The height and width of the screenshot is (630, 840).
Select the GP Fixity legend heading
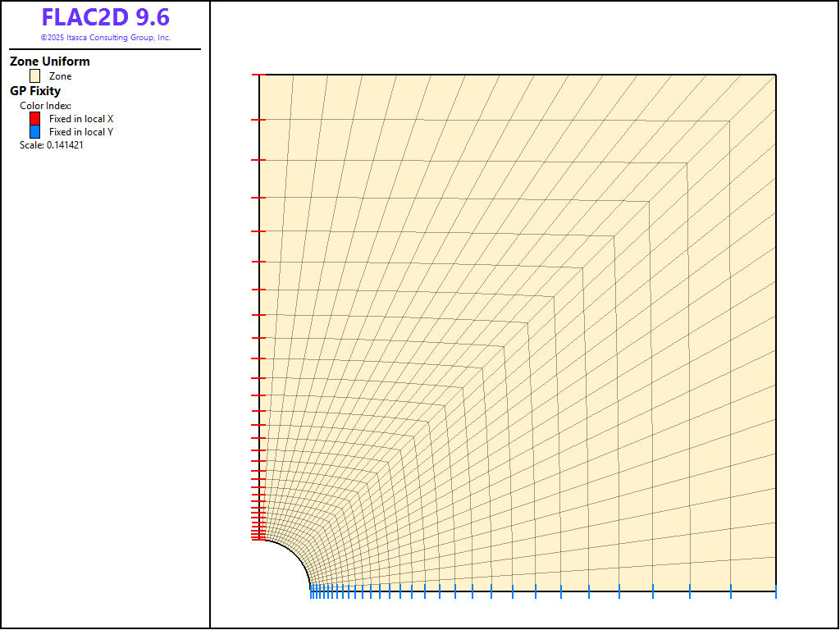35,91
